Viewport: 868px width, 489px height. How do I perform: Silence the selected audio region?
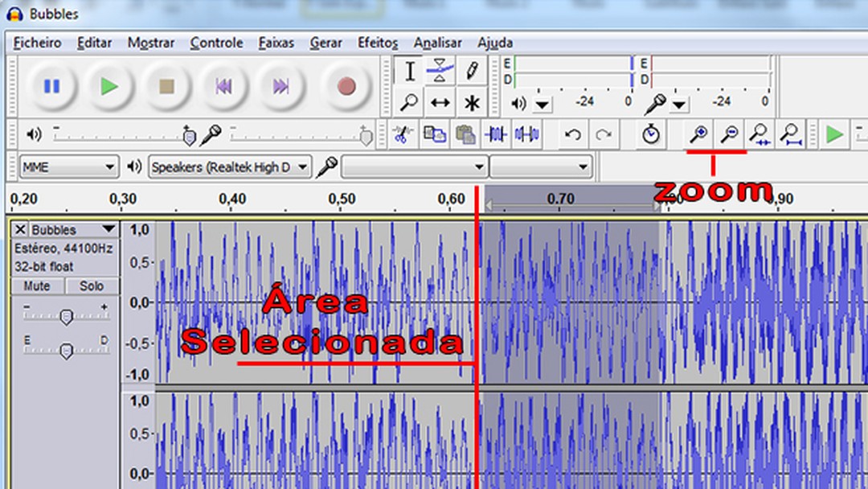pos(526,134)
